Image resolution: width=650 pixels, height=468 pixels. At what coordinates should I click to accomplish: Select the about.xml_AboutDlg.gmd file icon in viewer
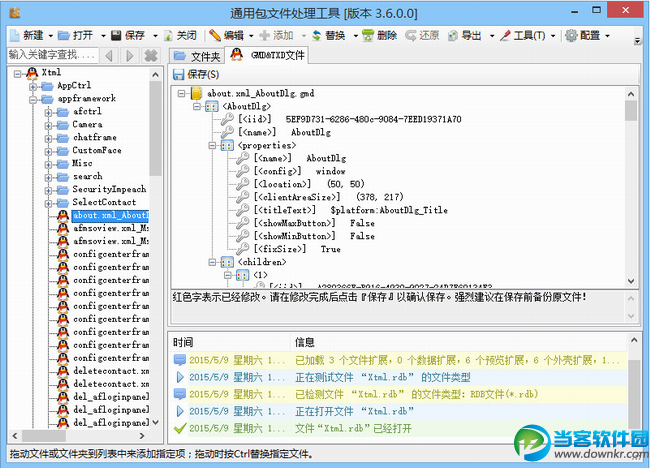(x=196, y=93)
